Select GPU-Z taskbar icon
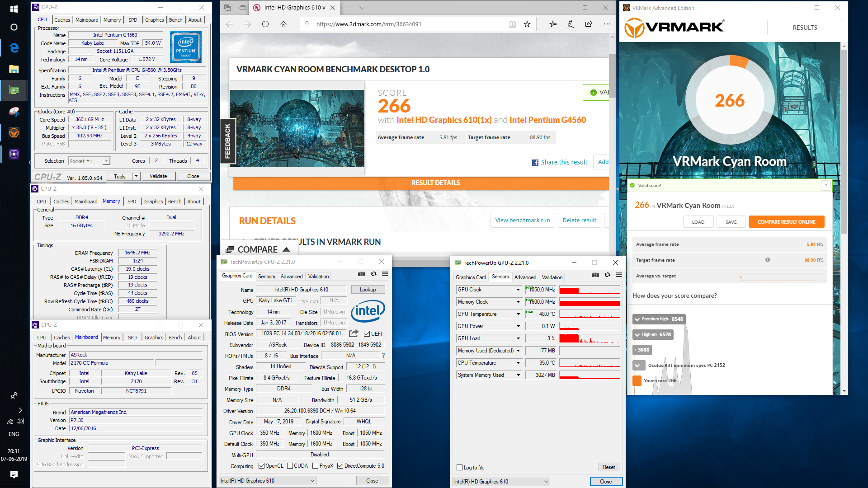 pos(14,90)
